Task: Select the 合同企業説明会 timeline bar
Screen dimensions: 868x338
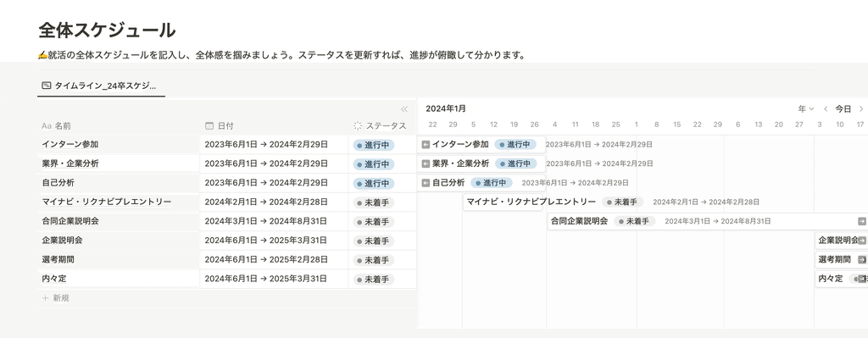Action: coord(708,221)
